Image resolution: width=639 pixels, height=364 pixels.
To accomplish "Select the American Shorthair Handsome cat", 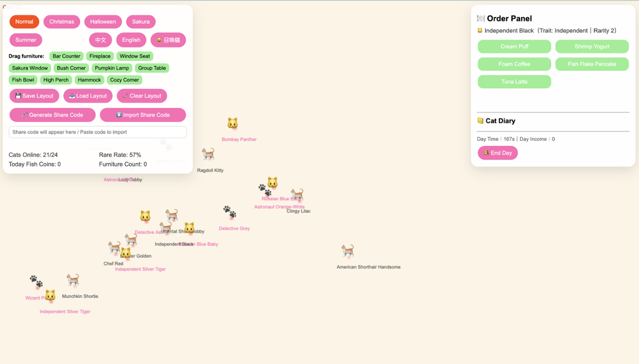I will click(x=348, y=251).
